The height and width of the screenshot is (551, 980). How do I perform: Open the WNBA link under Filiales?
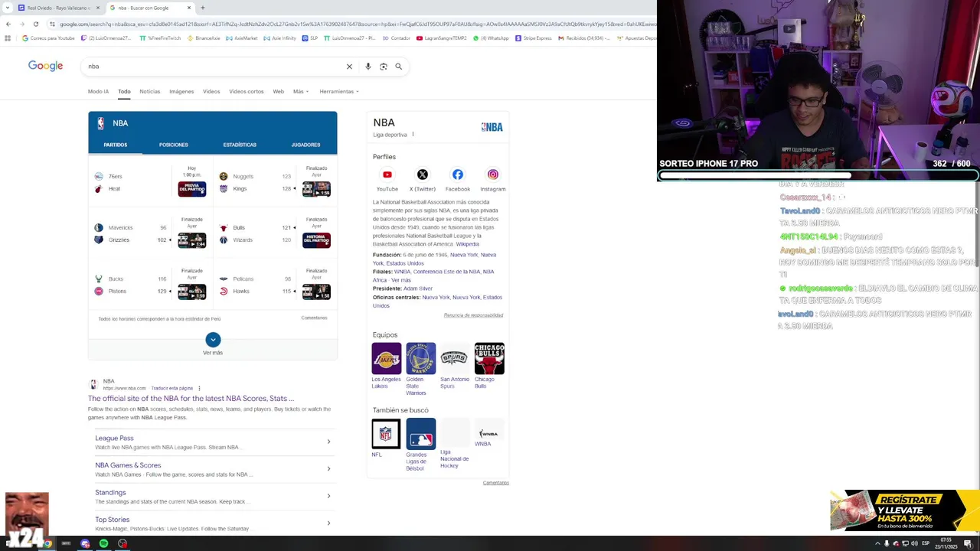(402, 272)
